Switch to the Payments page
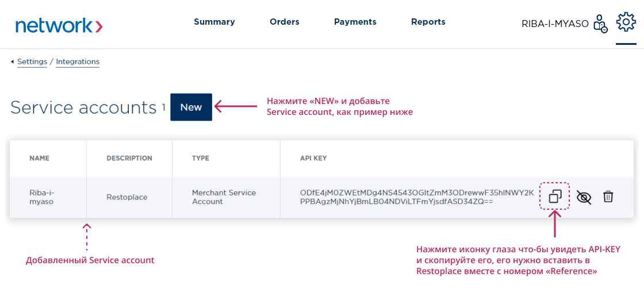 (355, 22)
